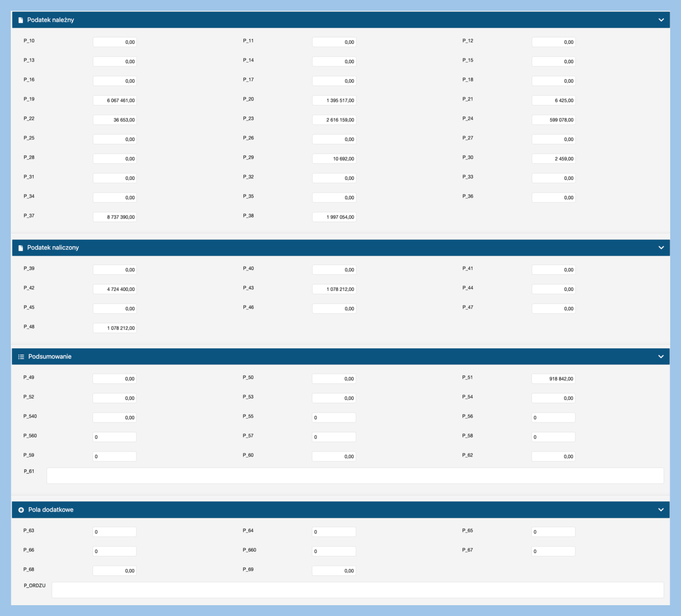The width and height of the screenshot is (681, 616).
Task: Click the P_51 field showing 918 842,00
Action: (x=553, y=379)
